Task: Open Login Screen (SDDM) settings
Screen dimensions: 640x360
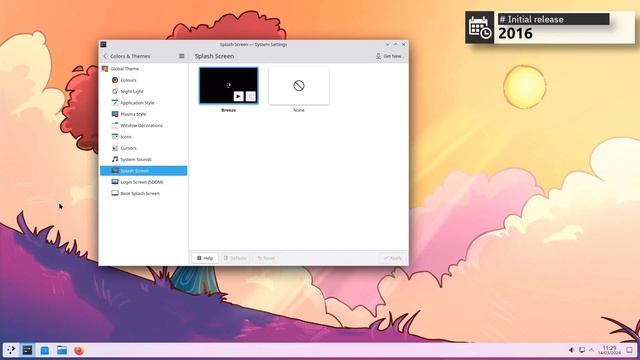Action: 144,182
